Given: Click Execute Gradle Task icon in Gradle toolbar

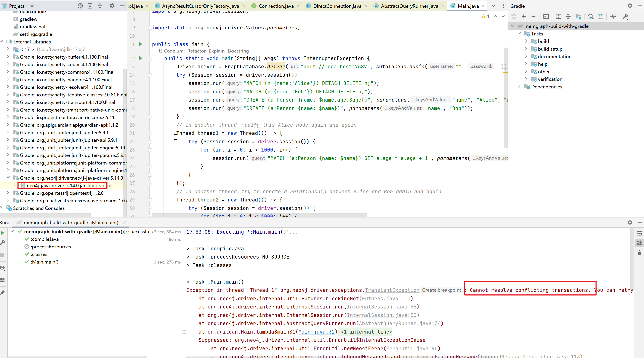Looking at the screenshot, I should (546, 16).
